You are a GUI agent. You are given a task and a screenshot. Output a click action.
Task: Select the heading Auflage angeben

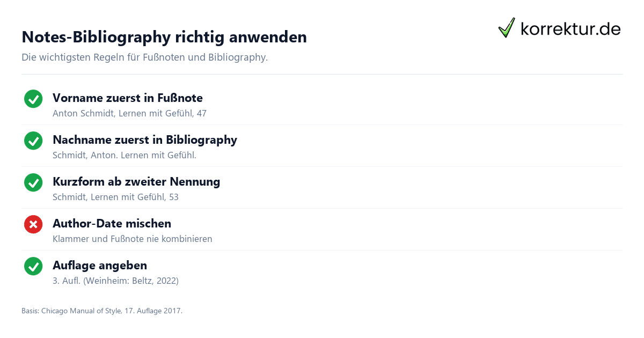click(100, 266)
